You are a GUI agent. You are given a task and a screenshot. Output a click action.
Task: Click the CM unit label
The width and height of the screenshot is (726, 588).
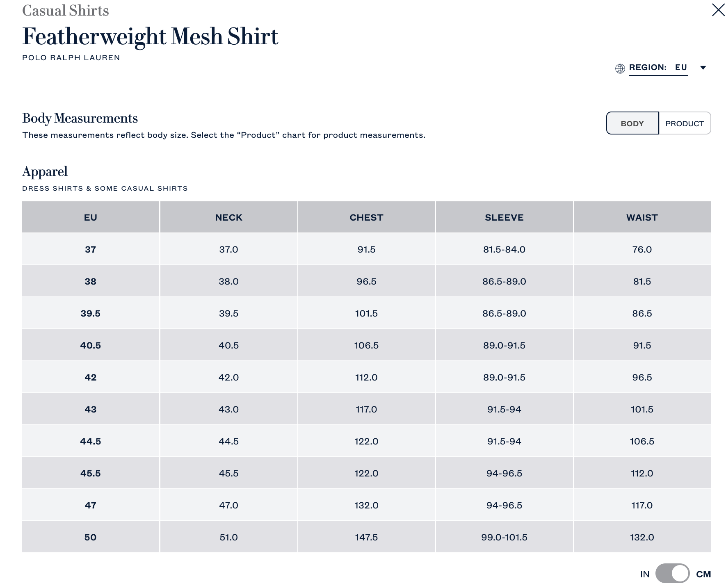point(703,574)
